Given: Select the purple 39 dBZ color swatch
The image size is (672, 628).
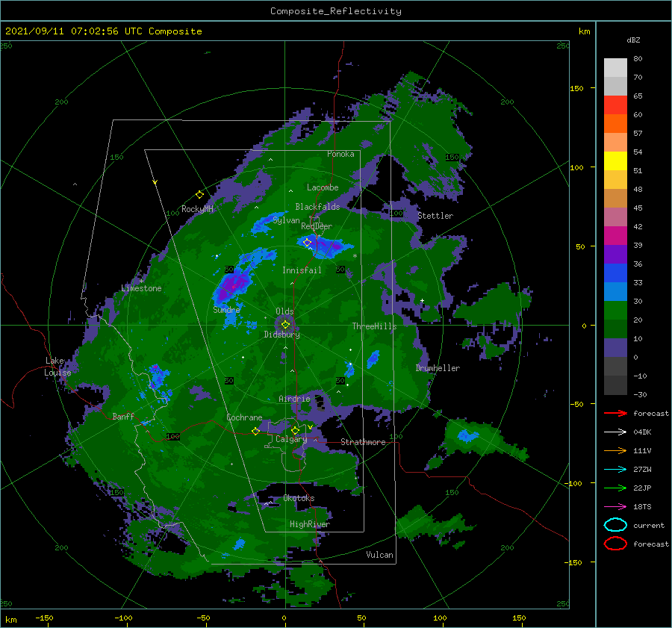Looking at the screenshot, I should coord(615,254).
